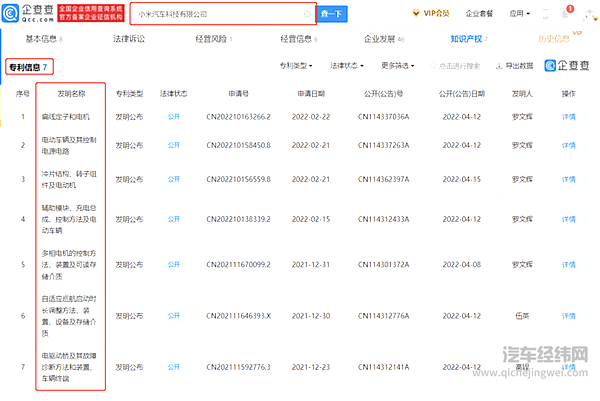Click the Qcc.com logo at top left
Viewport: 600px width, 401px height.
click(28, 13)
